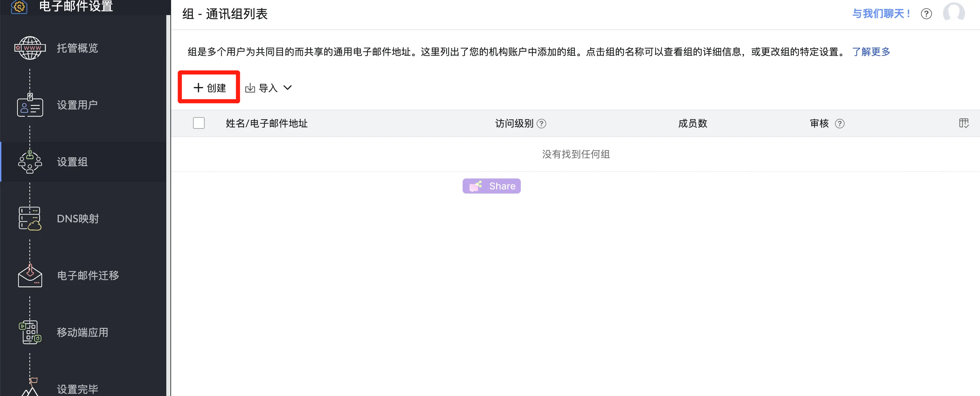Click the hosting overview globe icon
Screen dimensions: 980x396
tap(30, 48)
